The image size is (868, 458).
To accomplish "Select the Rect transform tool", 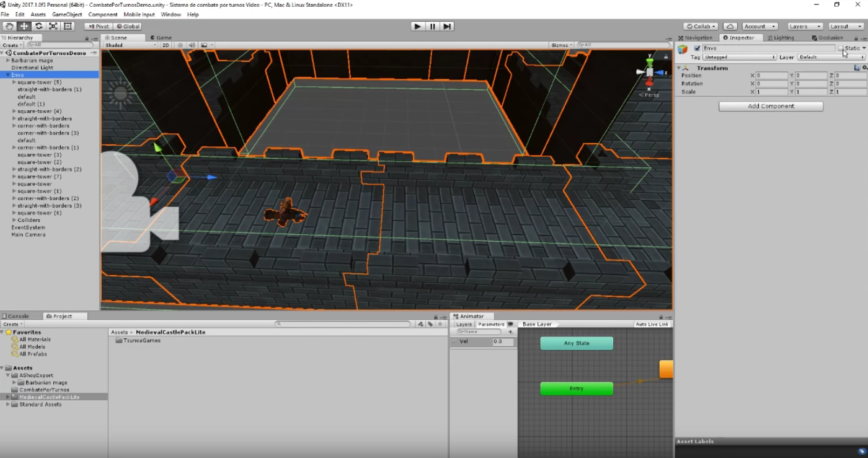I will click(68, 26).
